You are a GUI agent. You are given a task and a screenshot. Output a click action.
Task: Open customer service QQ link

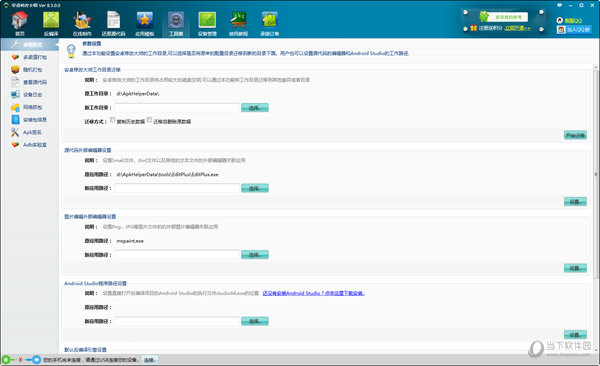pos(569,20)
